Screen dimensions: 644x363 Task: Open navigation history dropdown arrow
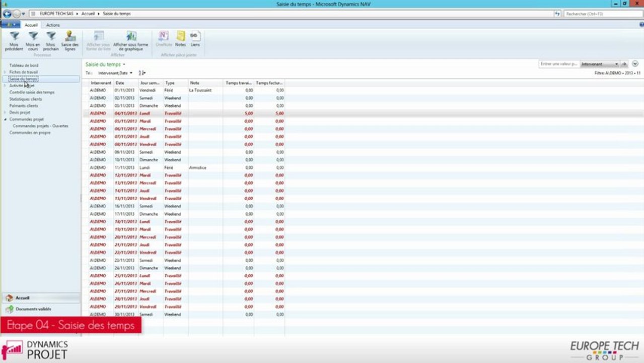24,14
